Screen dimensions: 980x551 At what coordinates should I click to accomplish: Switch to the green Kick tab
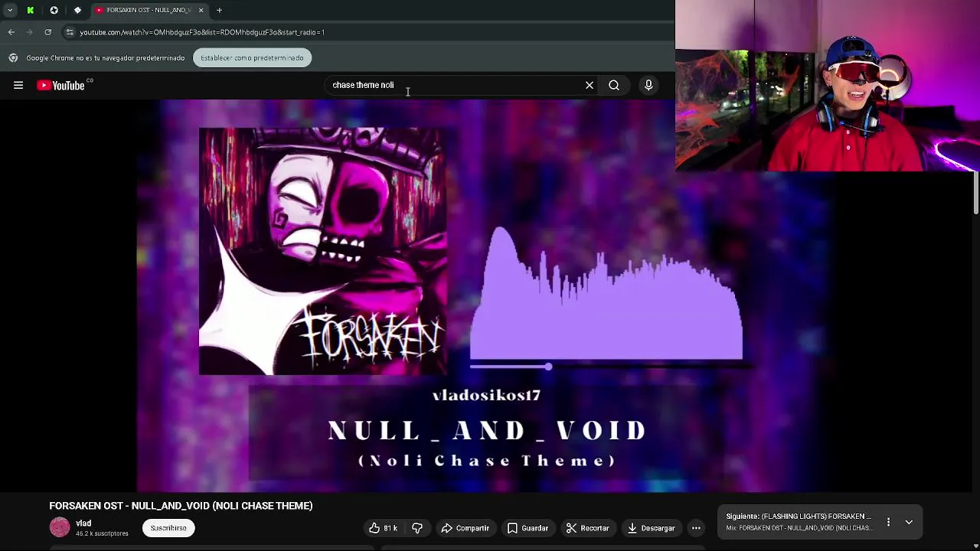point(31,10)
